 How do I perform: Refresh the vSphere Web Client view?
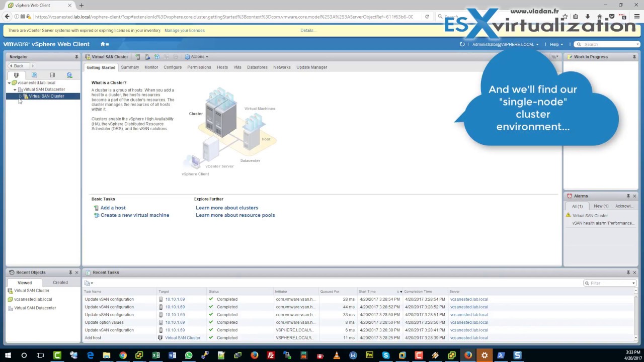(462, 44)
